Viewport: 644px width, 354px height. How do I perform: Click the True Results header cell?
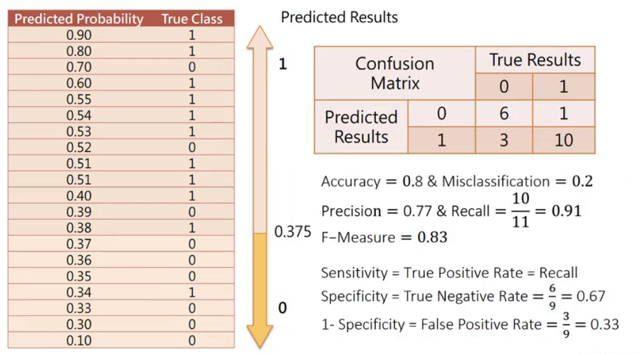(535, 60)
